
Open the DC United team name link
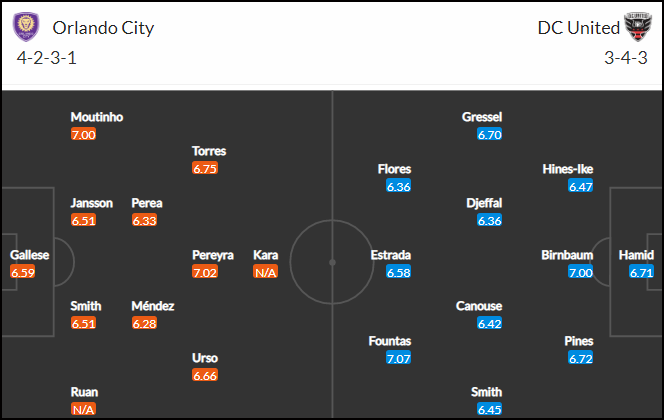(x=578, y=28)
